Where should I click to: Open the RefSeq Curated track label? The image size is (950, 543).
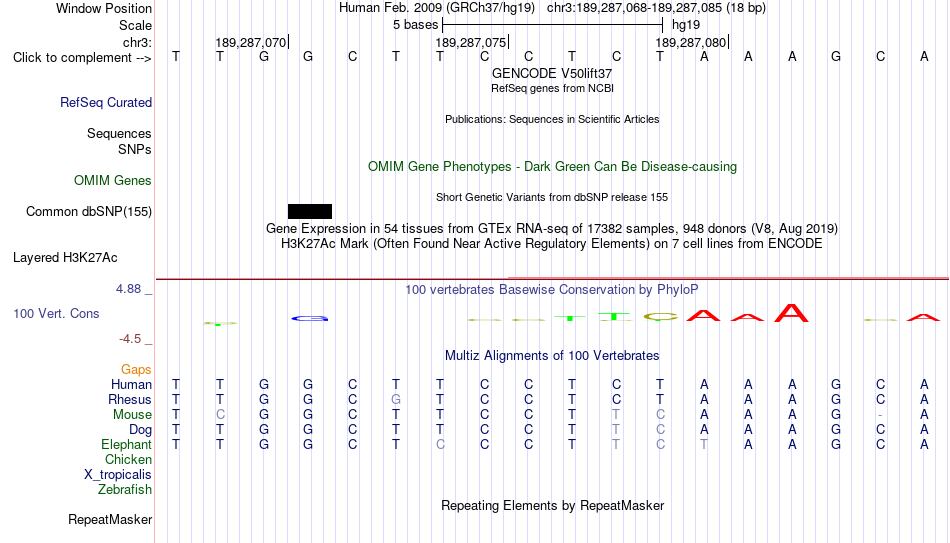[106, 102]
